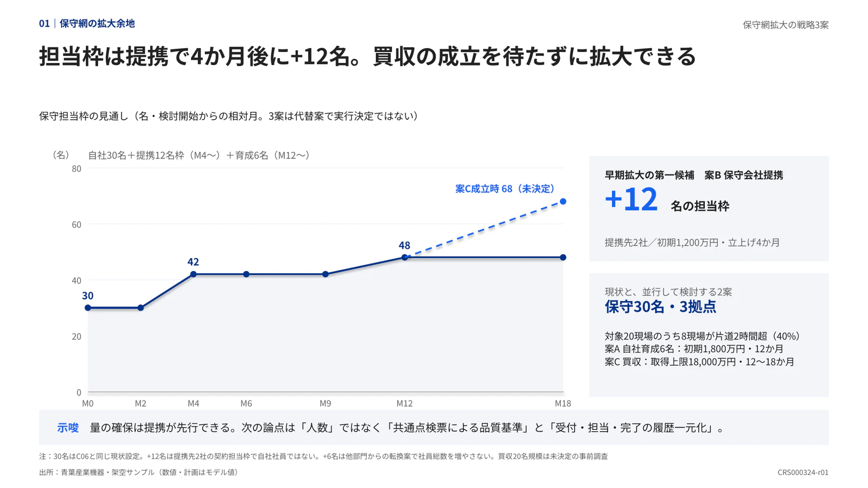Click the data label 「42」 above M4

pyautogui.click(x=193, y=262)
